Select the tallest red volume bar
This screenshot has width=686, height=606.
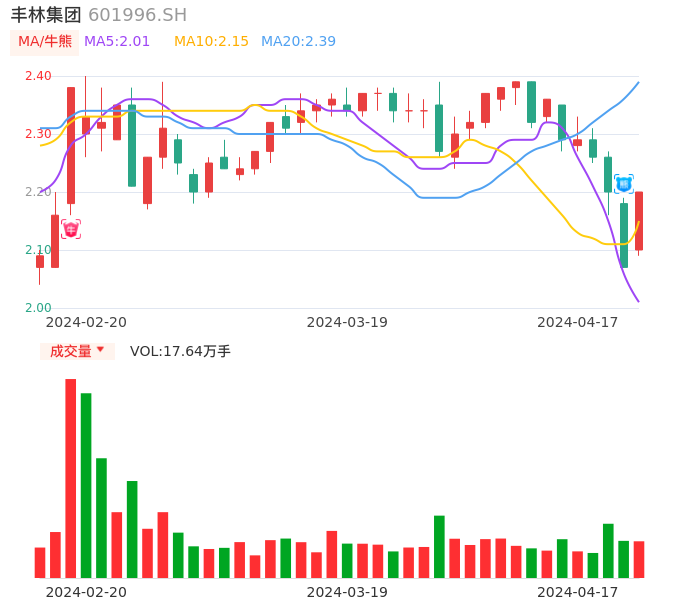point(71,478)
